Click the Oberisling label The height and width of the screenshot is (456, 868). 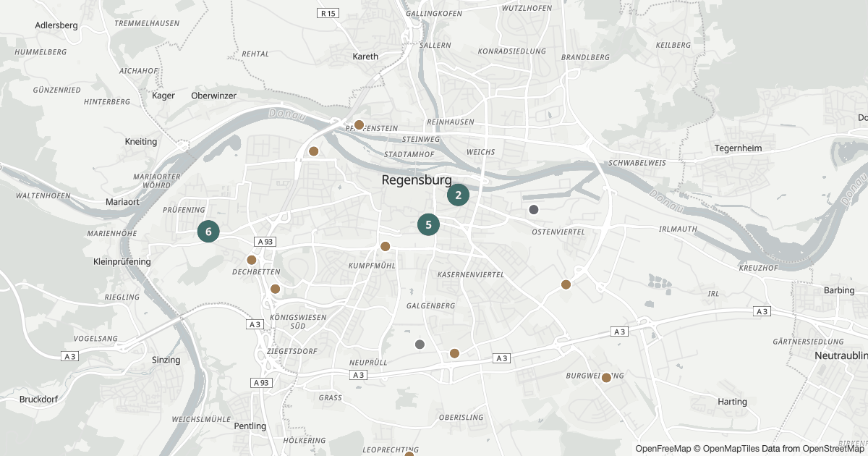[461, 417]
